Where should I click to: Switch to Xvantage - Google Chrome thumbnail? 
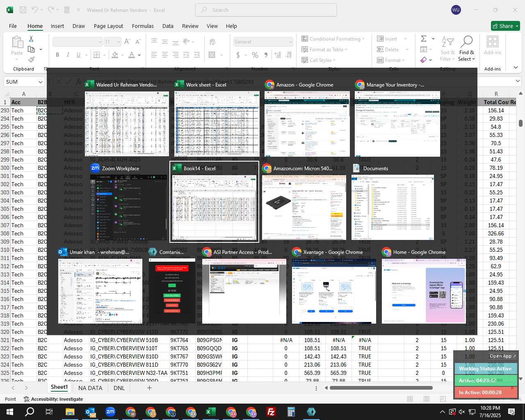[x=334, y=291]
